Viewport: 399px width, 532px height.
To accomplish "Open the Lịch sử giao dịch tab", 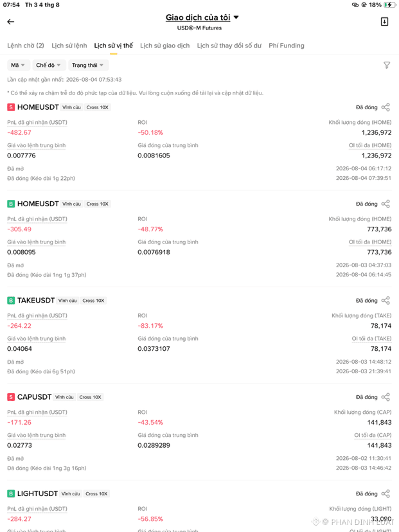I will point(165,46).
